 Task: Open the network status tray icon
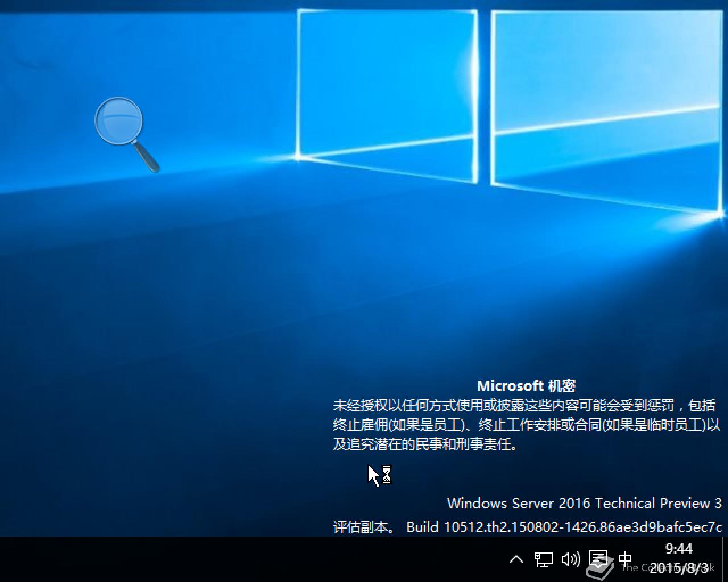coord(543,559)
